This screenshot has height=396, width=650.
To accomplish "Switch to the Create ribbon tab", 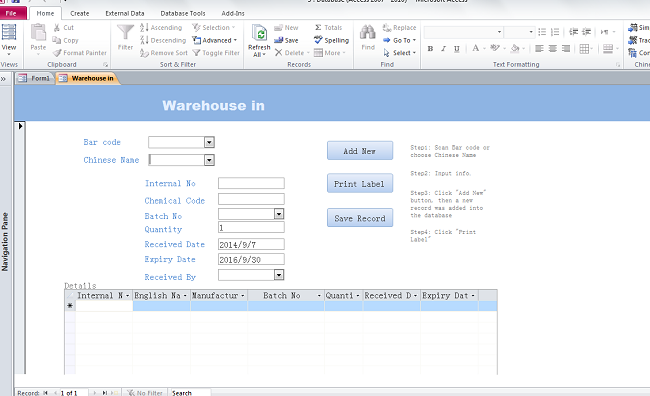I will tap(80, 13).
